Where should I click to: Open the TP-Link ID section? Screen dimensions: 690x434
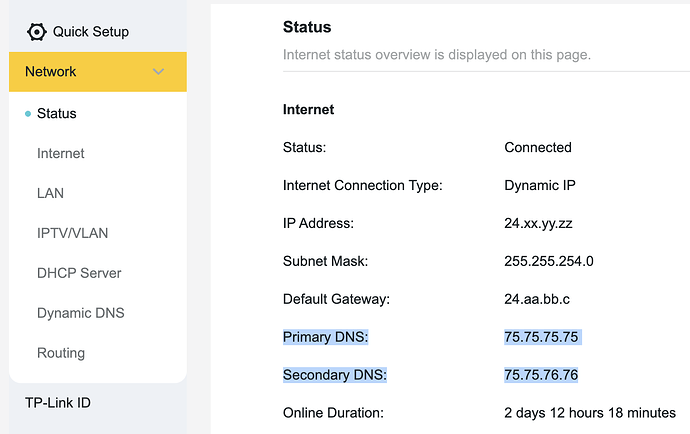pos(57,403)
